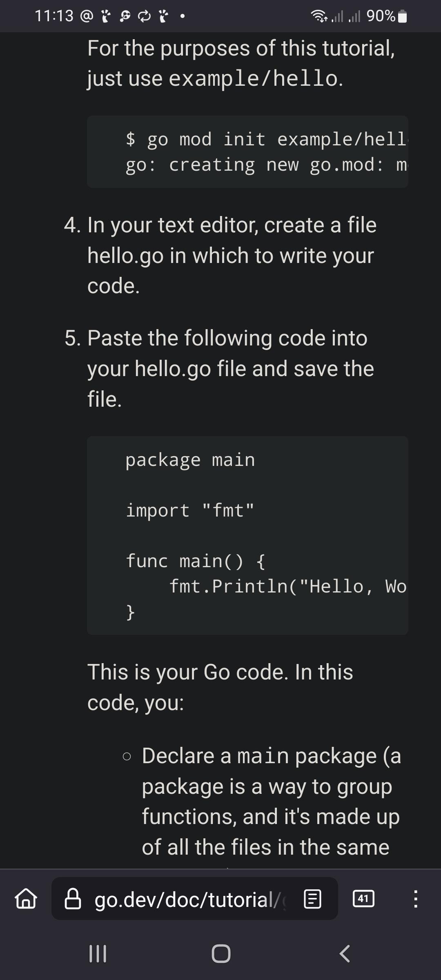441x980 pixels.
Task: Tap the go.dev/doc/tutorial address field
Action: click(x=195, y=899)
